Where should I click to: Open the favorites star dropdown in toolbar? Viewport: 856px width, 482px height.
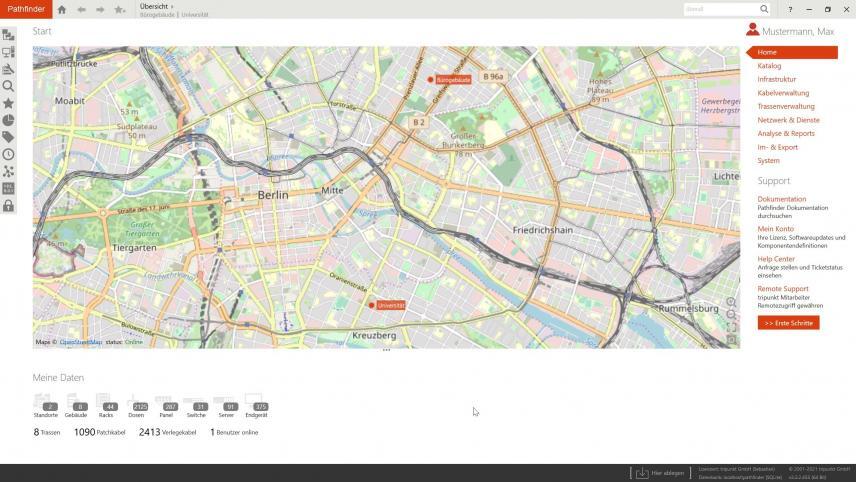pyautogui.click(x=120, y=10)
